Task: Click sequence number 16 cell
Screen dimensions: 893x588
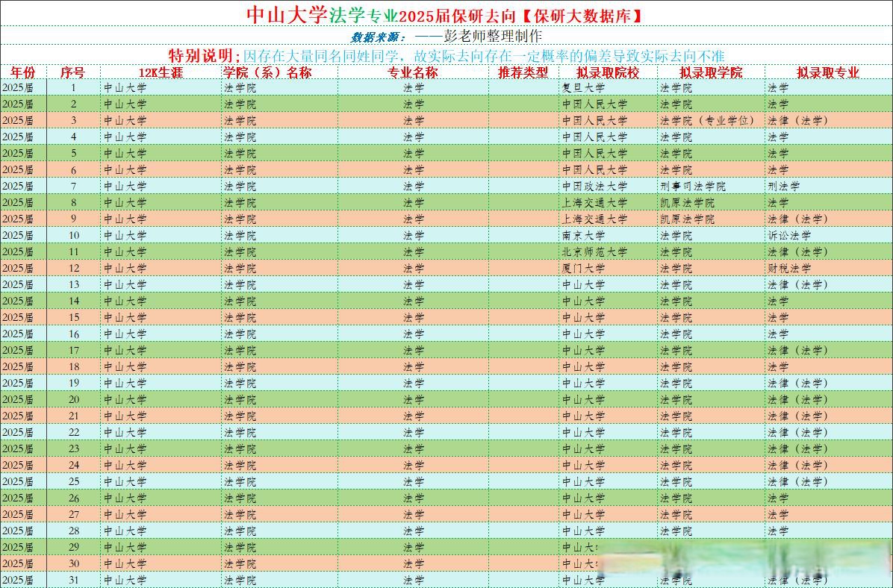Action: point(74,334)
